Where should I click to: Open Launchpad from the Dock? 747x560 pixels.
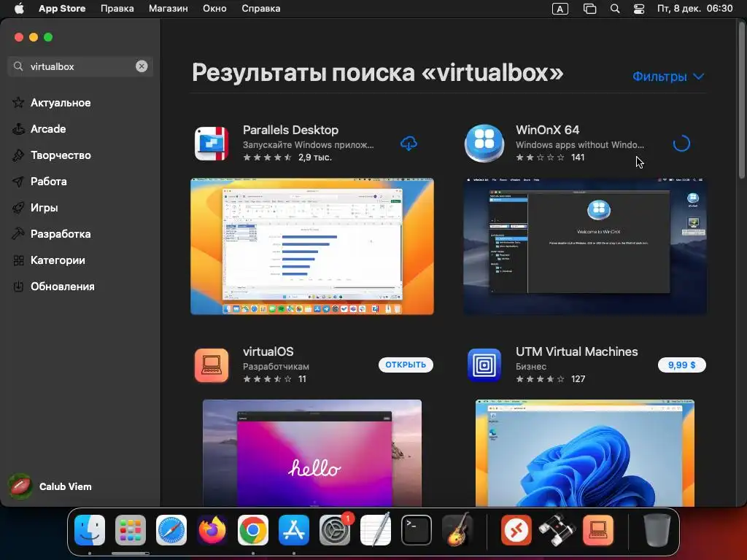click(130, 530)
